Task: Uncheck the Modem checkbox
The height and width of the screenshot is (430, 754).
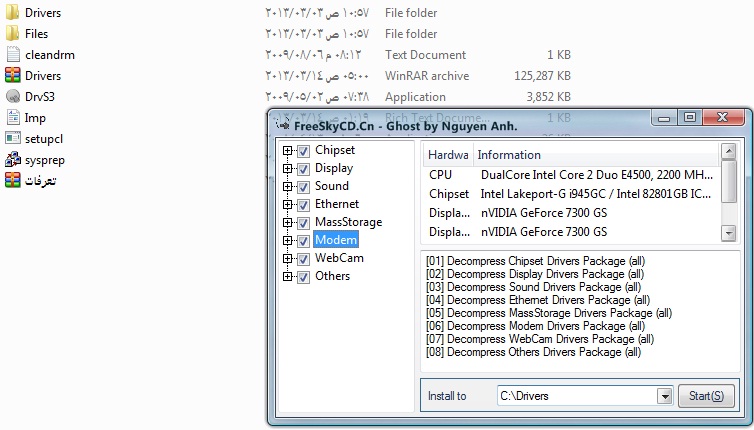Action: [303, 241]
